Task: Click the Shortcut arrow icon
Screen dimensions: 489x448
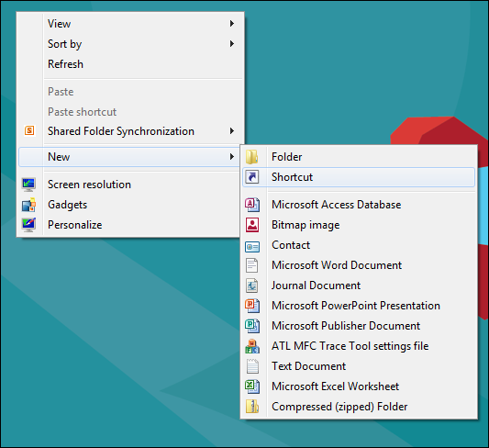Action: pyautogui.click(x=251, y=177)
